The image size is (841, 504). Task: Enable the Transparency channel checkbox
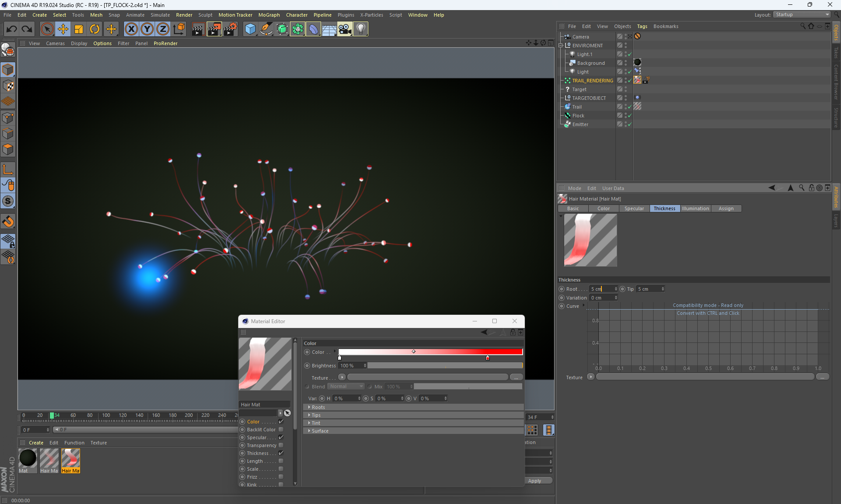coord(281,445)
